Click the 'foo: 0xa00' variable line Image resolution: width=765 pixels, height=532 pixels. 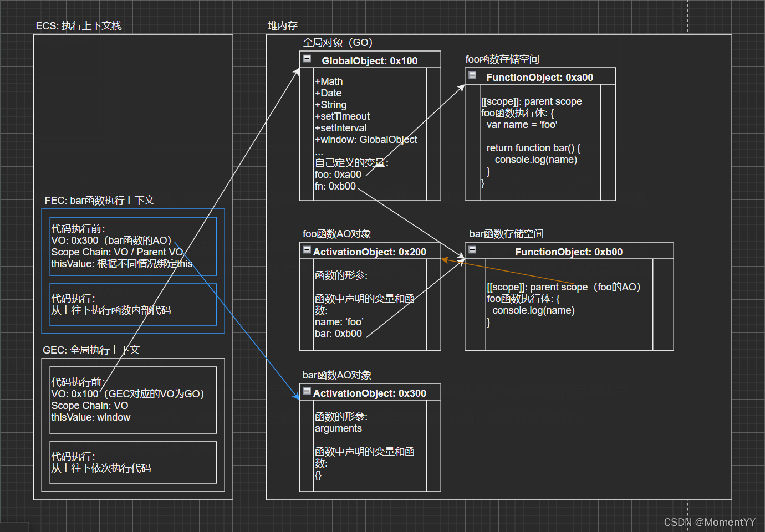pyautogui.click(x=338, y=175)
